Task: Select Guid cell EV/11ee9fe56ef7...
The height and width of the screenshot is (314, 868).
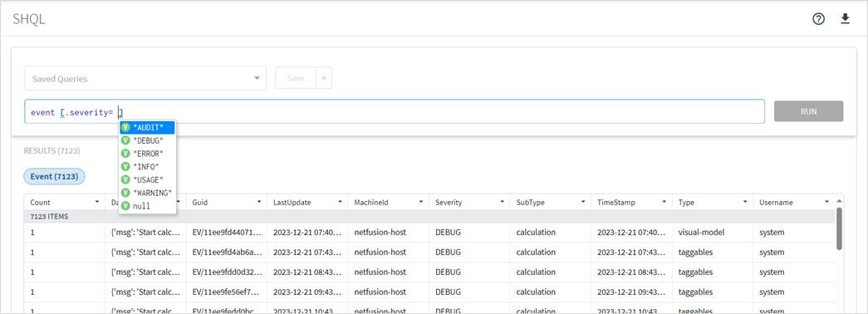Action: tap(226, 292)
